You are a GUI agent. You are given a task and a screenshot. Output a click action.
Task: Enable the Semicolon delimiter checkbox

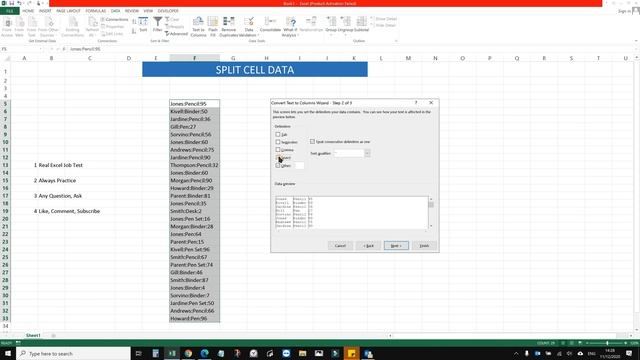(278, 142)
